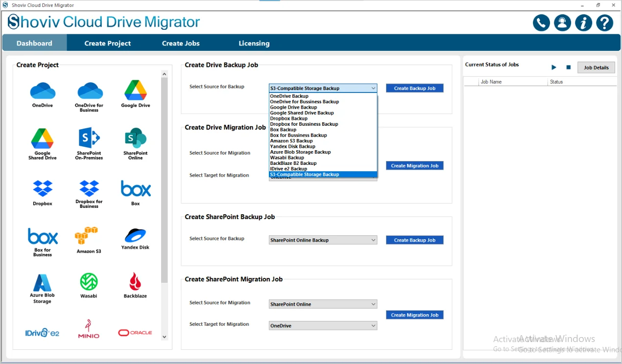The height and width of the screenshot is (364, 622).
Task: Select Wasabi Backup option
Action: (323, 158)
